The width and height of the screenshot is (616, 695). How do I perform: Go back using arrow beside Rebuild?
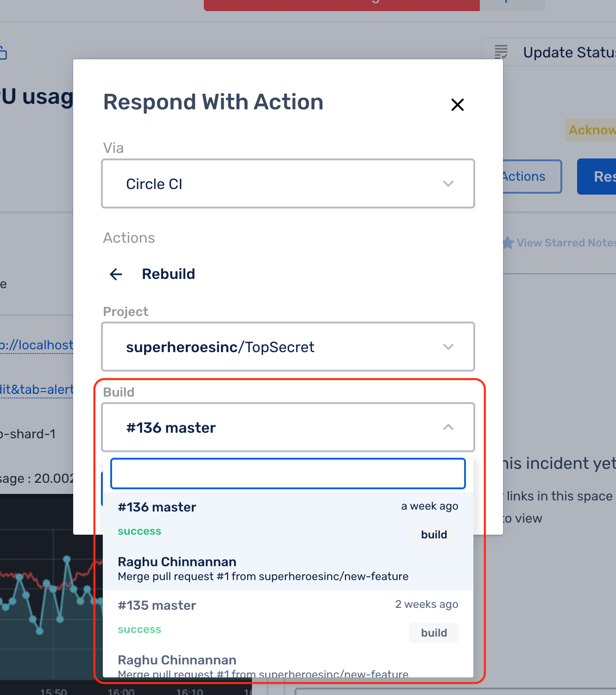115,274
